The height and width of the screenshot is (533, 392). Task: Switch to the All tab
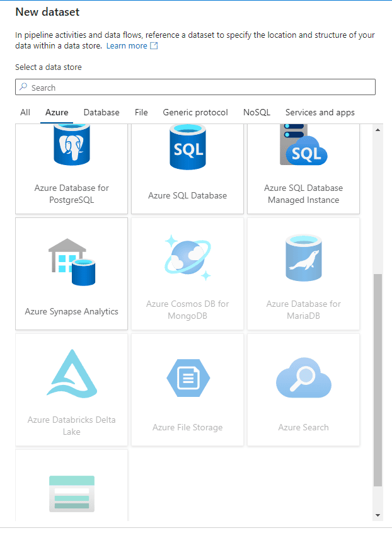pos(25,113)
